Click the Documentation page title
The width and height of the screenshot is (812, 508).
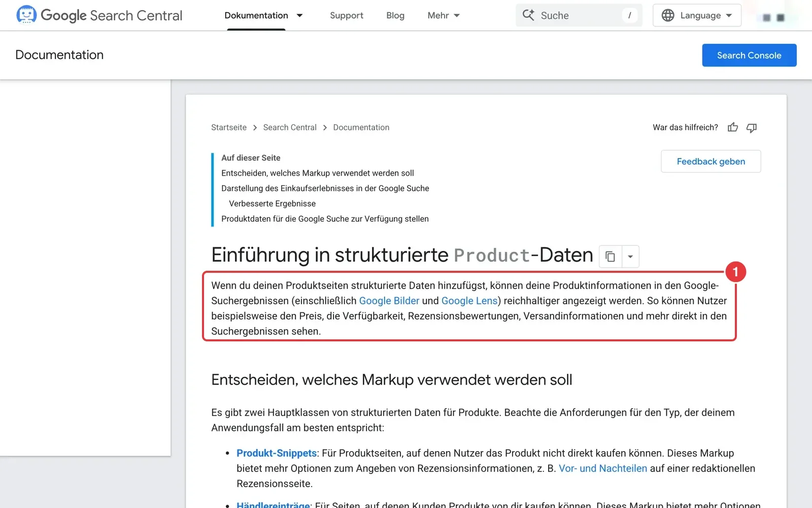59,55
